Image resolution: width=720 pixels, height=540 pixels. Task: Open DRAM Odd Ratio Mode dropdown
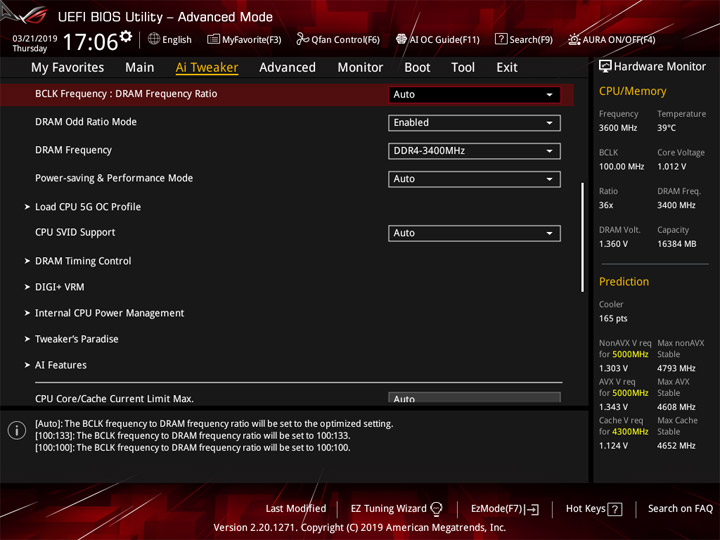tap(474, 123)
